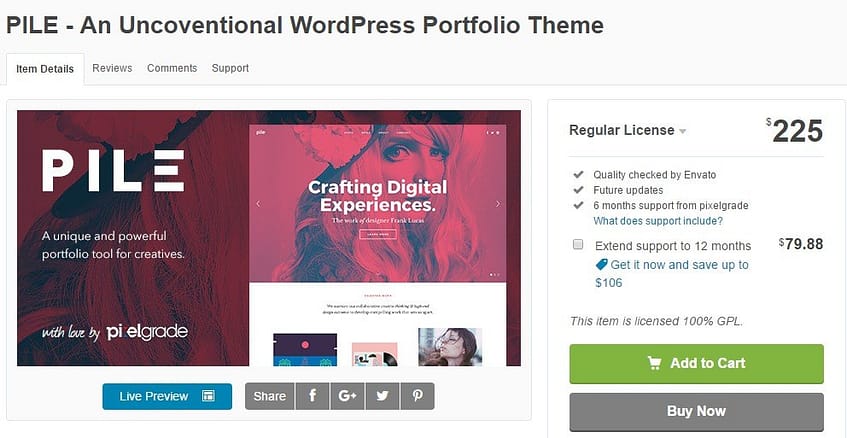The width and height of the screenshot is (847, 438).
Task: Click the shopping cart icon on Add to Cart
Action: (x=655, y=363)
